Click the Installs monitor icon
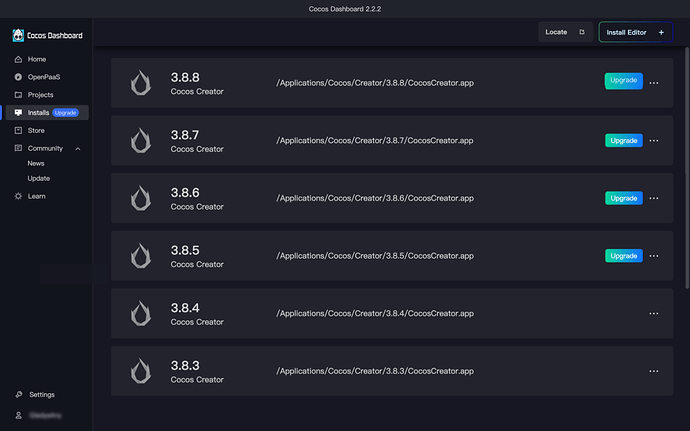Screen dimensions: 690x431 (18, 113)
